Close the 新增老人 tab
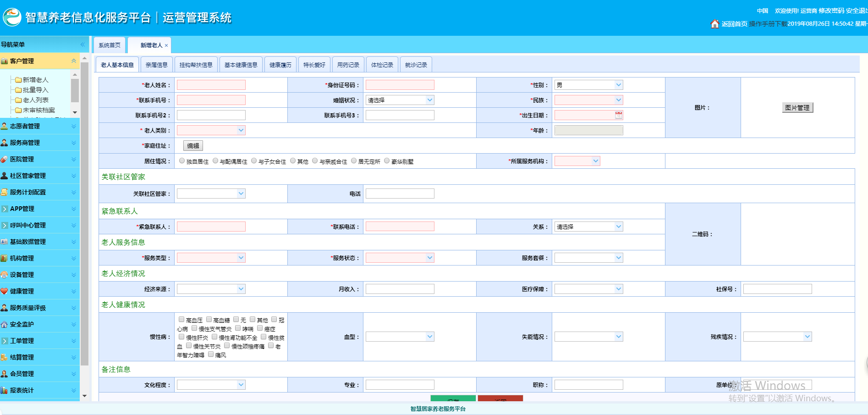The height and width of the screenshot is (415, 868). 166,45
